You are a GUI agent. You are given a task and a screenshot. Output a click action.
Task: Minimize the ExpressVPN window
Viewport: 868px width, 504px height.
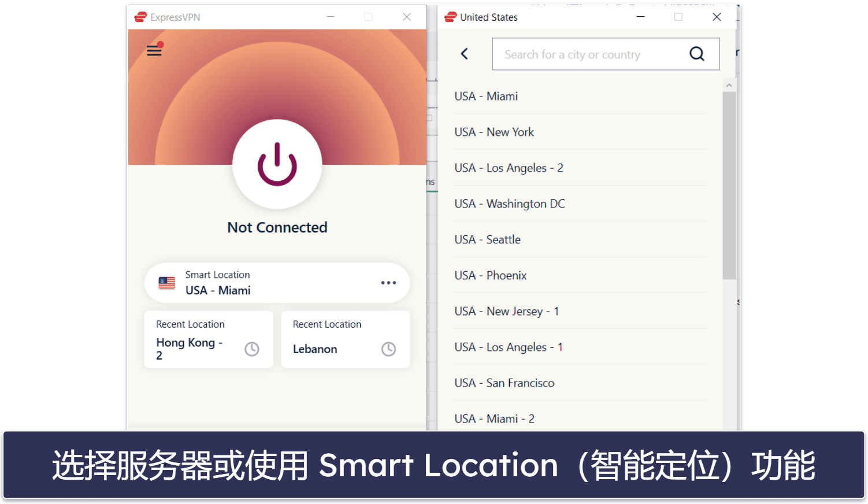pyautogui.click(x=331, y=17)
